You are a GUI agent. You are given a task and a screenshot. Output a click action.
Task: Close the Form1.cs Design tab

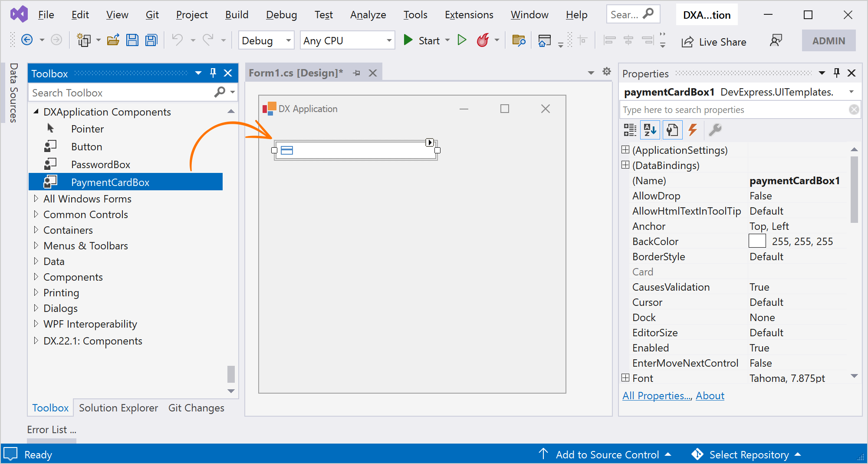(x=373, y=73)
